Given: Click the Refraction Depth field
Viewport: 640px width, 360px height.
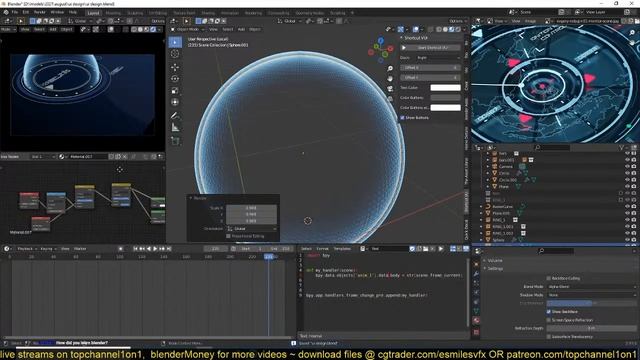Looking at the screenshot, I should pos(591,328).
